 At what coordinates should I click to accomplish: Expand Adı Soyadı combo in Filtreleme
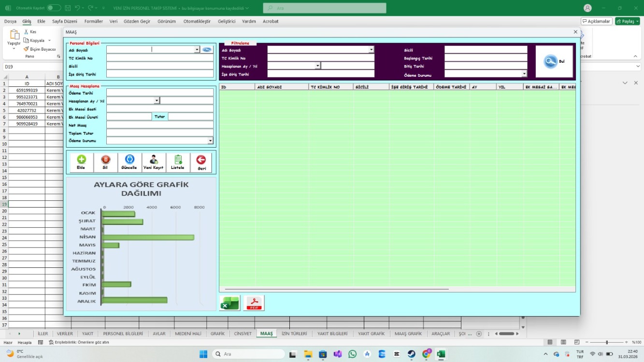[x=371, y=50]
